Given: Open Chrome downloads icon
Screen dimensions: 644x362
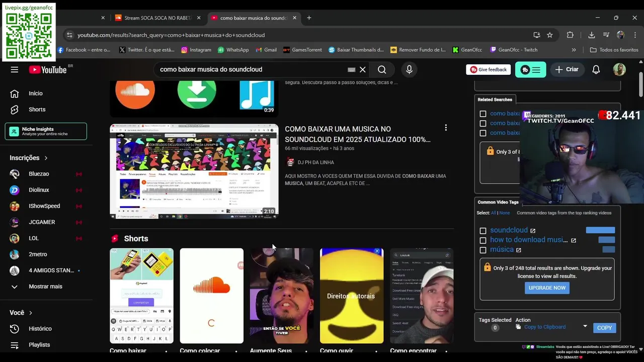Looking at the screenshot, I should (592, 35).
